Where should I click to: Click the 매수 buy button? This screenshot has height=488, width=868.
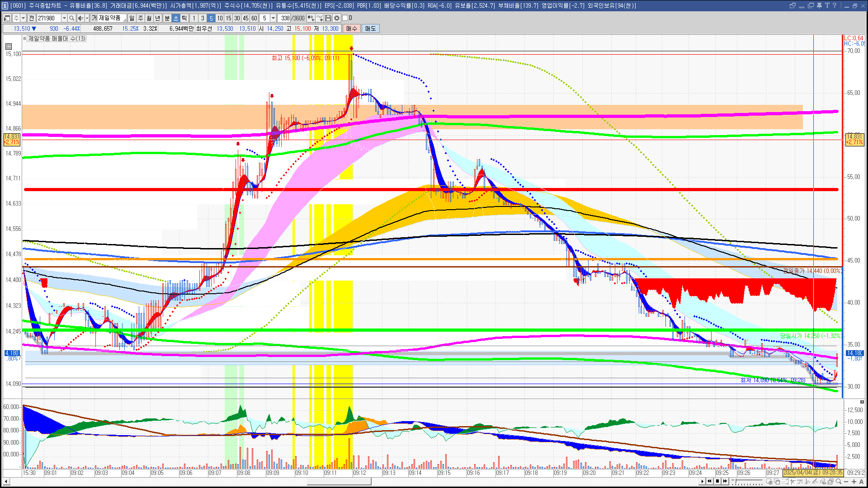pos(352,28)
